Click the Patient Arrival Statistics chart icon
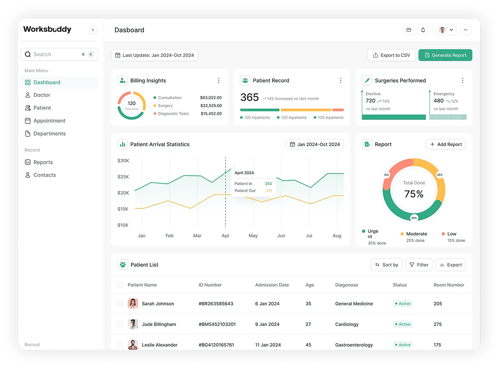500x368 pixels. [122, 144]
